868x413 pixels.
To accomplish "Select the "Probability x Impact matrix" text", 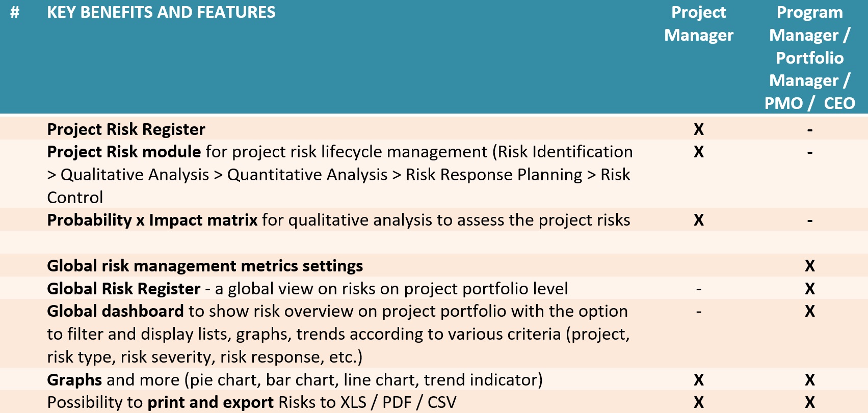I will (152, 220).
